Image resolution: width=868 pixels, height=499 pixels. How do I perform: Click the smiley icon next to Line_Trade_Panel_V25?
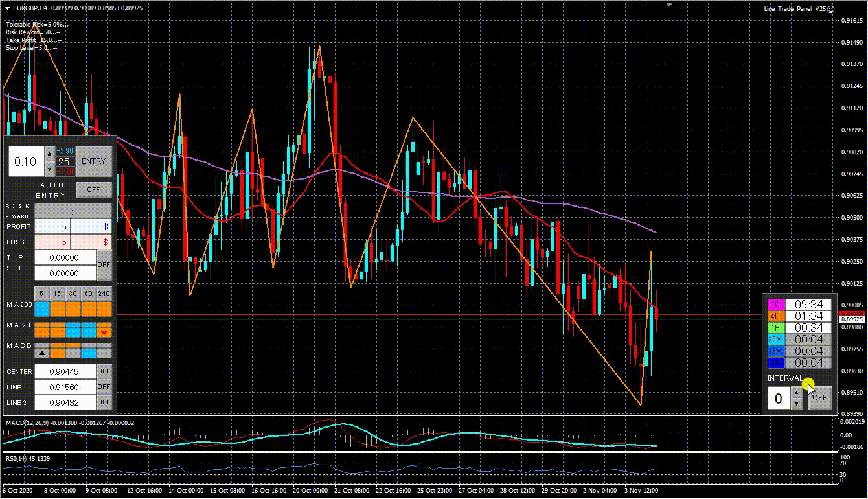click(830, 9)
